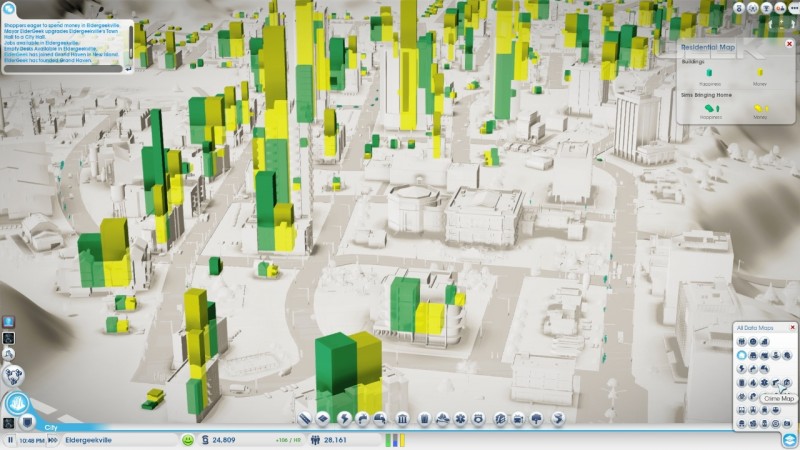Viewport: 800px width, 450px height.
Task: Click the shield icon beside the City label
Action: (28, 422)
